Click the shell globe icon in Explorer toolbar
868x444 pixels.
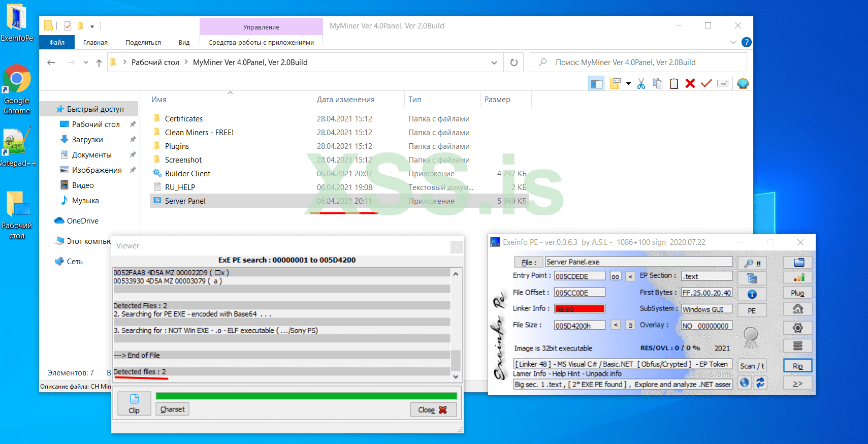point(743,84)
